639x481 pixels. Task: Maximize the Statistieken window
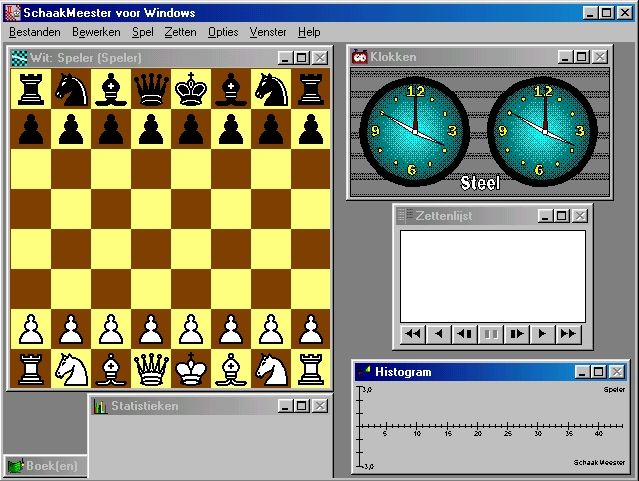tap(302, 406)
